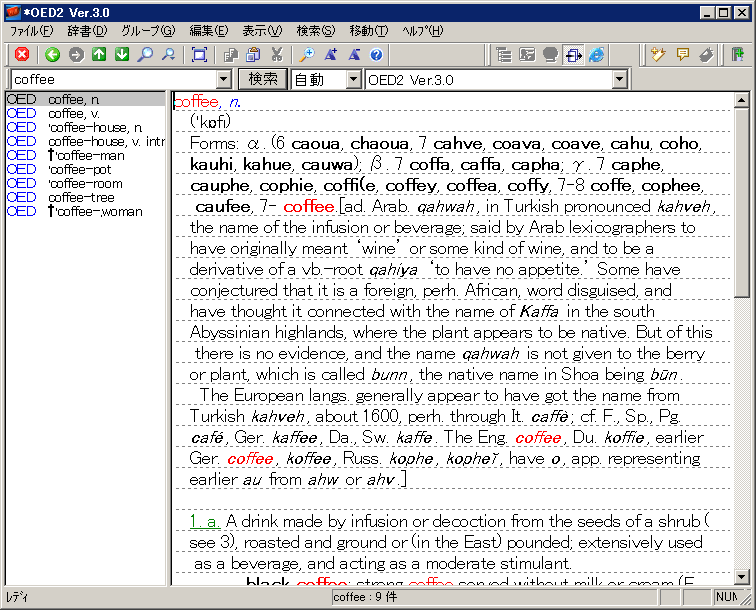Open the OED2 Ver.3.0 dictionary dropdown

pyautogui.click(x=620, y=79)
